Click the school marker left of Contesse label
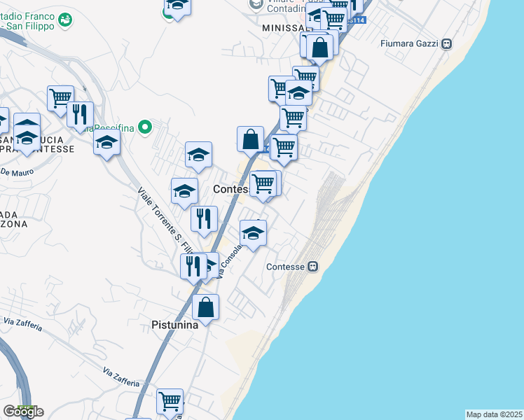The width and height of the screenshot is (524, 420). 184,192
